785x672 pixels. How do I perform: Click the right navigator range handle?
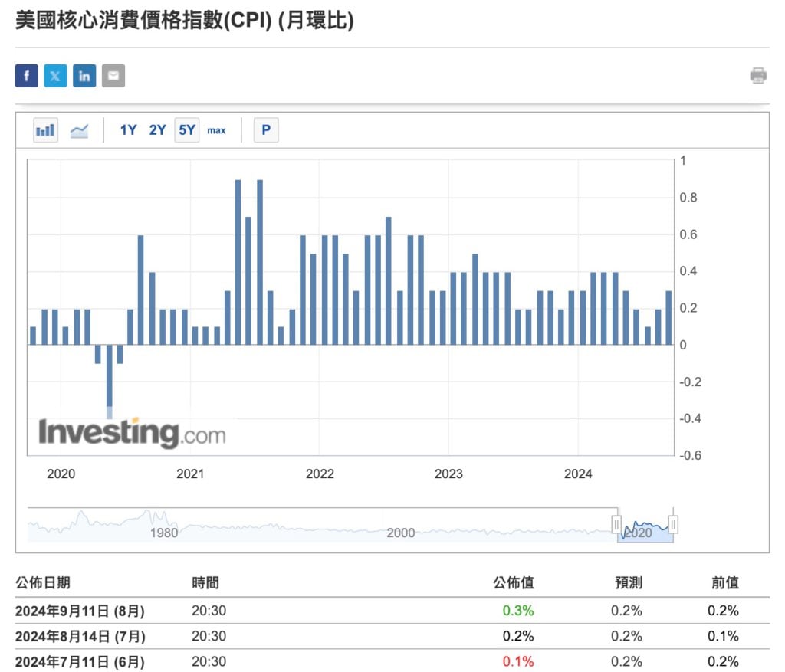[x=673, y=524]
